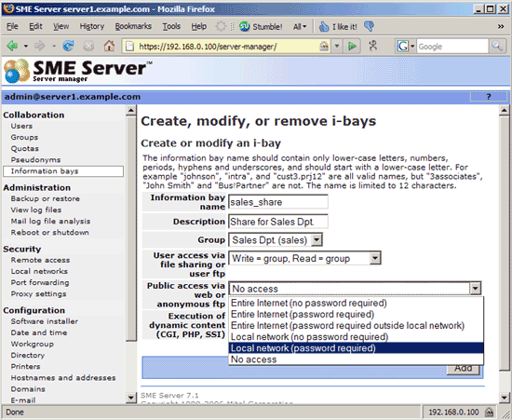This screenshot has height=420, width=512.
Task: Open the File menu
Action: pyautogui.click(x=12, y=26)
